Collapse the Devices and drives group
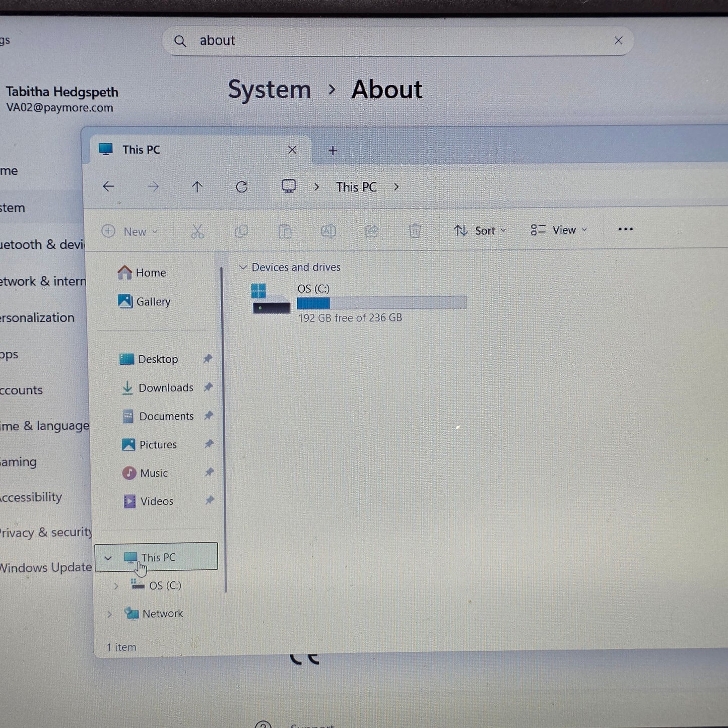 (243, 267)
